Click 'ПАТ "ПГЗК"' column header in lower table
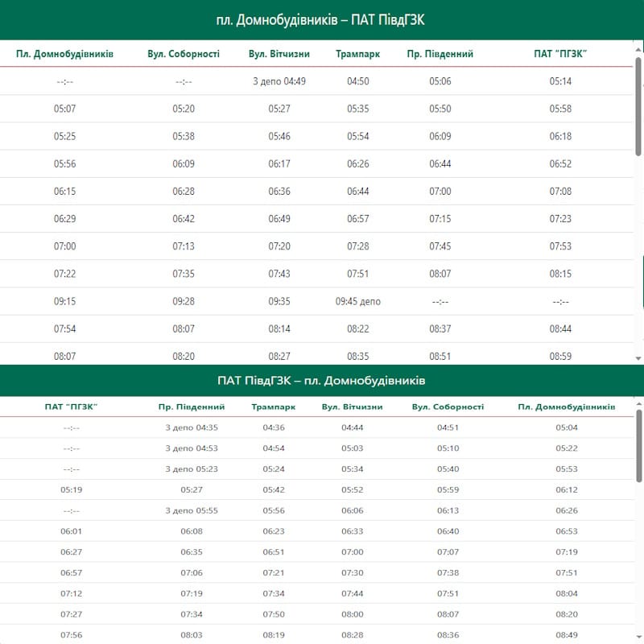 coord(72,407)
